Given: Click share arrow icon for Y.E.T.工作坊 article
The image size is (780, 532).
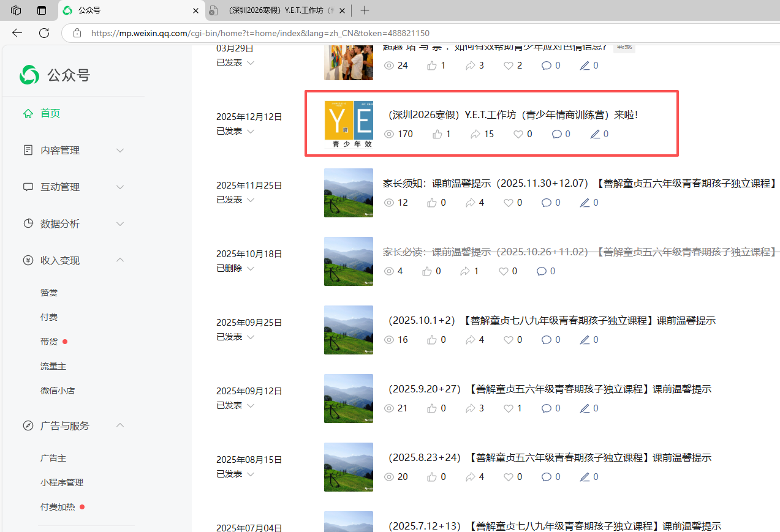Looking at the screenshot, I should point(475,134).
